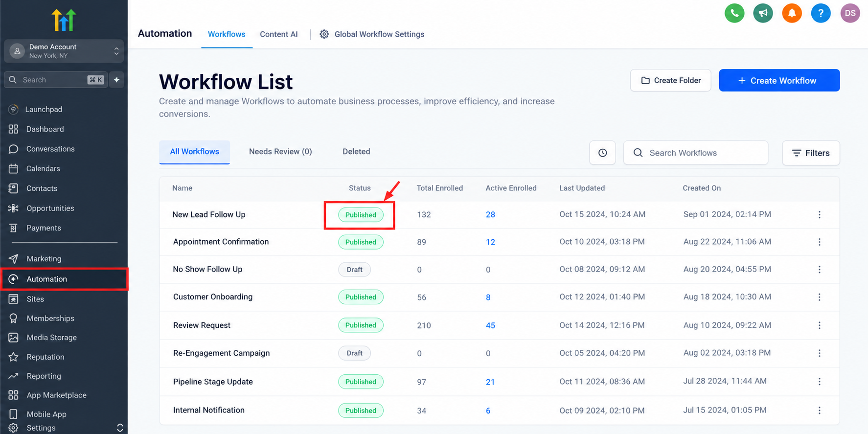Open options menu for Re-Engagement Campaign row

pos(820,353)
